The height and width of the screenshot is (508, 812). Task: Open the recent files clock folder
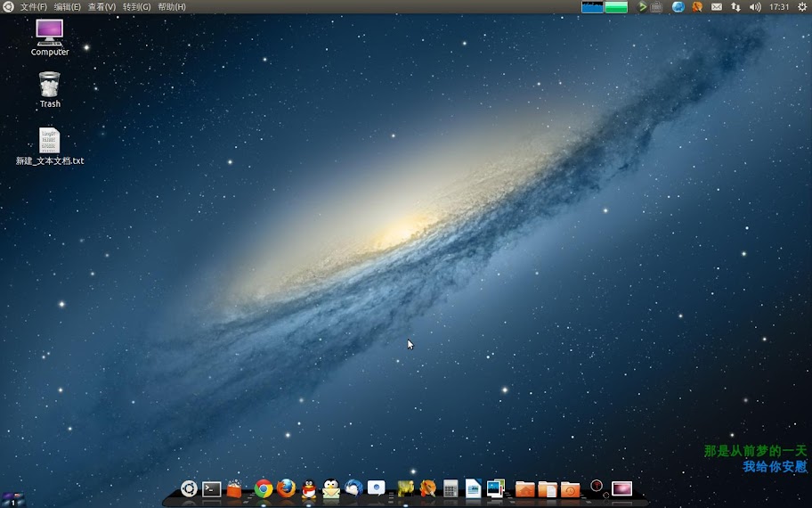(570, 488)
